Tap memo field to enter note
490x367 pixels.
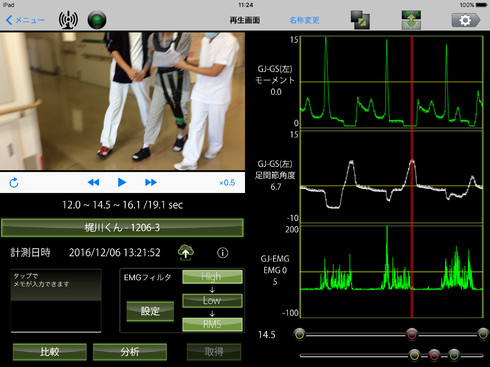click(x=56, y=300)
